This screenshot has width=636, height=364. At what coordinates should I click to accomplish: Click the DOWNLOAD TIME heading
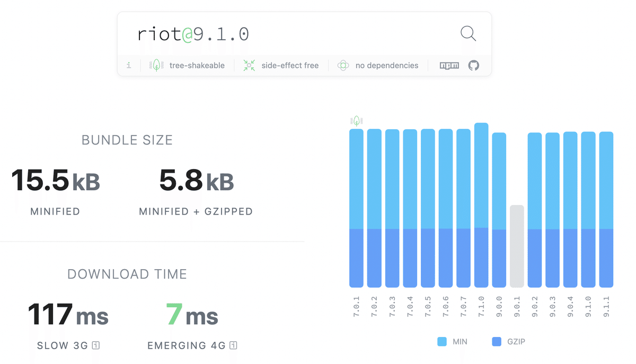click(x=127, y=274)
